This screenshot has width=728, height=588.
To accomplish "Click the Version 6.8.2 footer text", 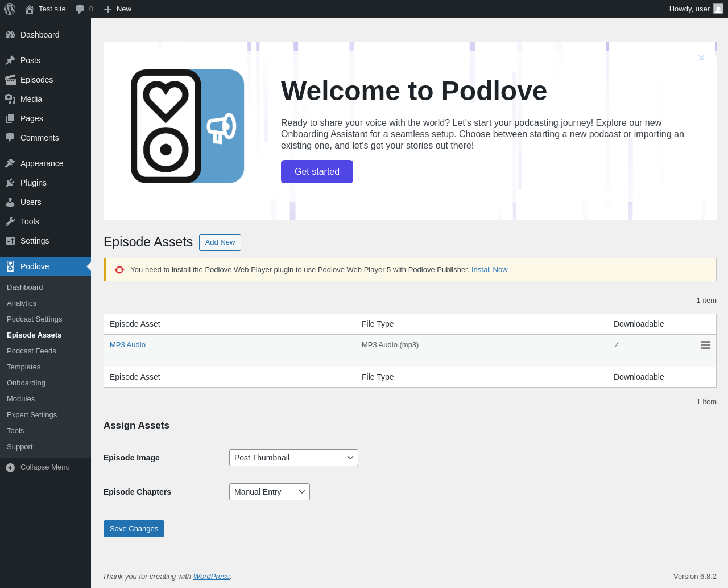I will 695,577.
